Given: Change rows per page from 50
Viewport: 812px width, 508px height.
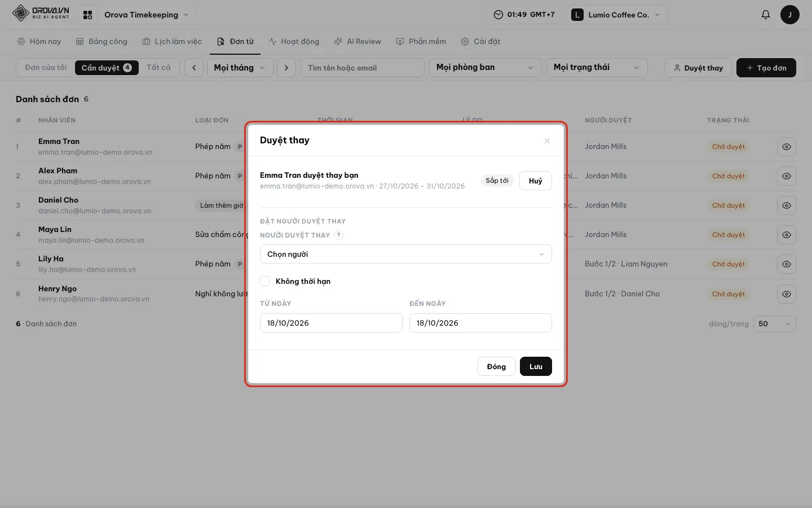Looking at the screenshot, I should click(775, 324).
